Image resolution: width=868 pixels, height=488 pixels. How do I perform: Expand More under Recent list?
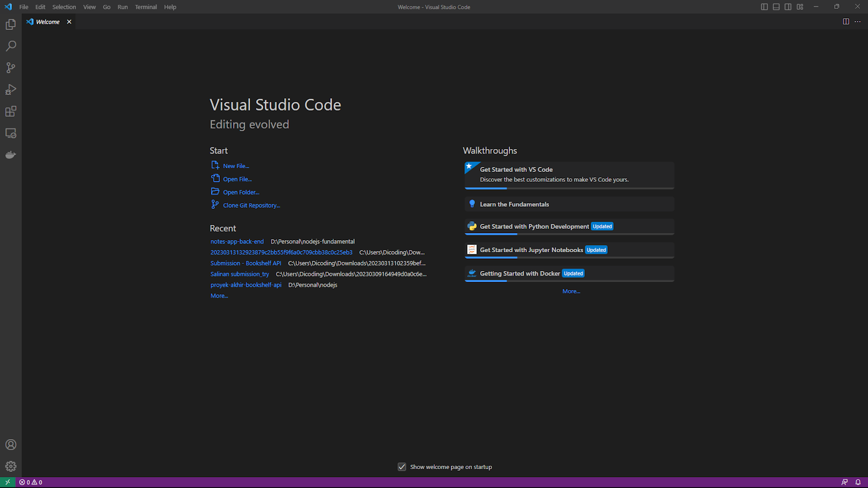[219, 296]
